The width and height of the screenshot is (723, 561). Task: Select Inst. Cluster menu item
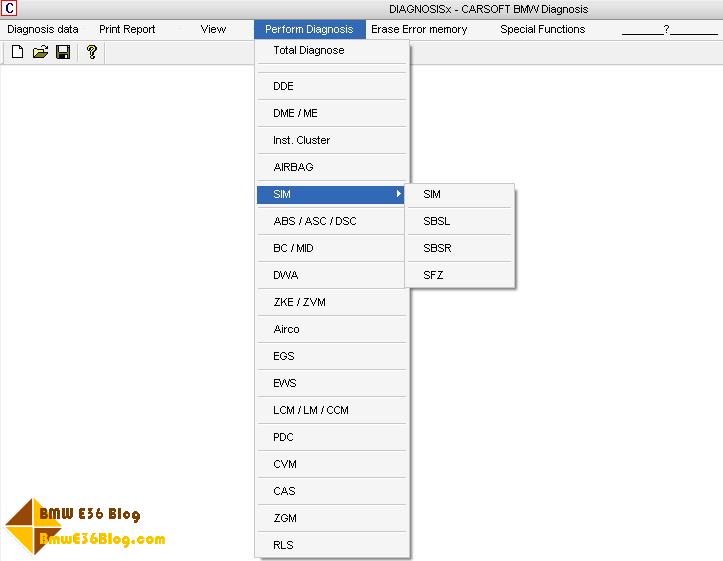click(331, 140)
